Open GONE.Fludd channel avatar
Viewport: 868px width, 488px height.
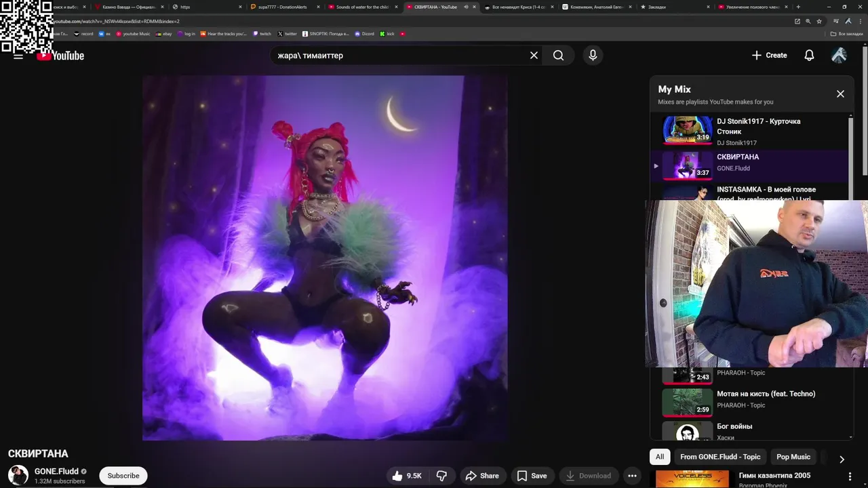[18, 475]
